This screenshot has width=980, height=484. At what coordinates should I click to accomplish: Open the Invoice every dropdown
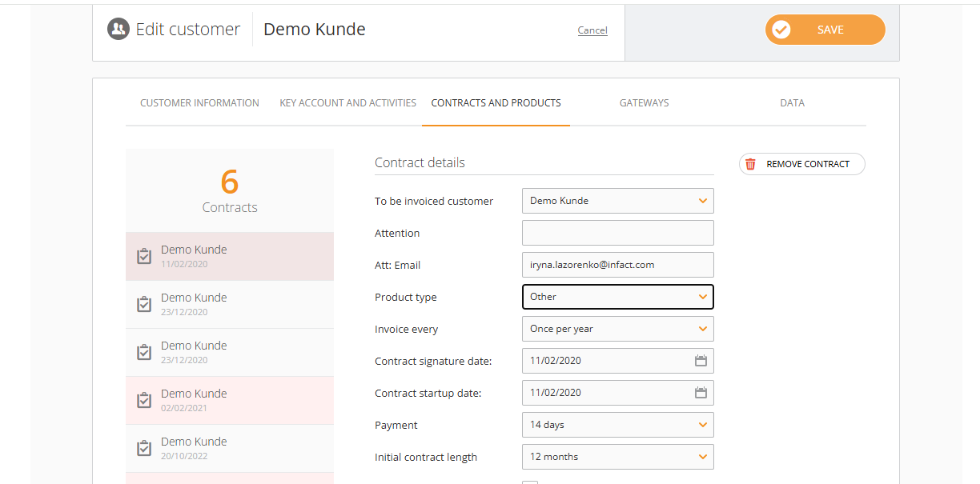coord(617,329)
